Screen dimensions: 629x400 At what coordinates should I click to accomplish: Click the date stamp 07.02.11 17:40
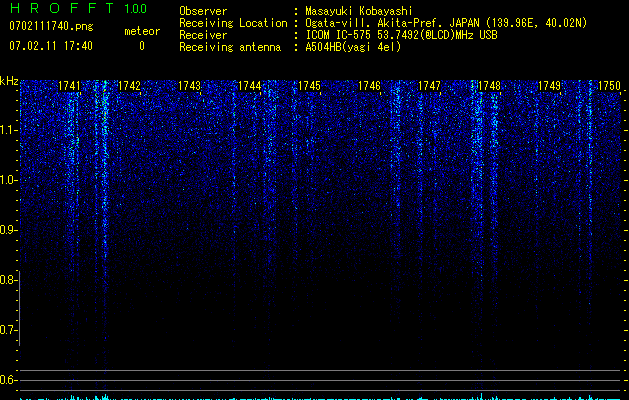[51, 46]
